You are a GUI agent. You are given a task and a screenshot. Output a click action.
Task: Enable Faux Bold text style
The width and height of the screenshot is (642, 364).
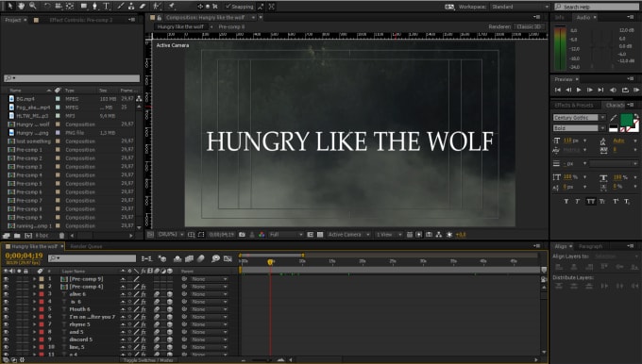566,201
